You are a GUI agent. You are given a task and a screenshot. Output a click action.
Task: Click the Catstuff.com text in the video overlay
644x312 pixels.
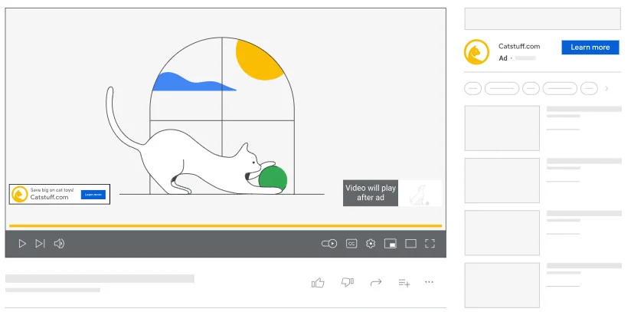(x=49, y=197)
